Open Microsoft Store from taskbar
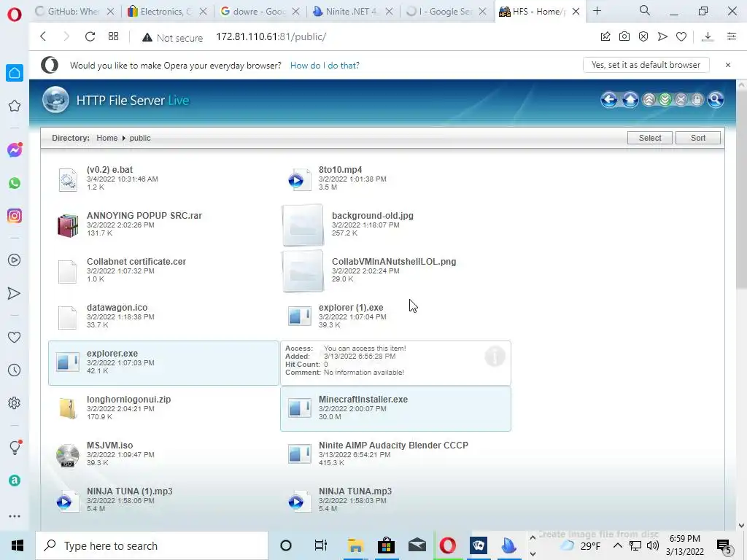The width and height of the screenshot is (747, 560). 386,545
